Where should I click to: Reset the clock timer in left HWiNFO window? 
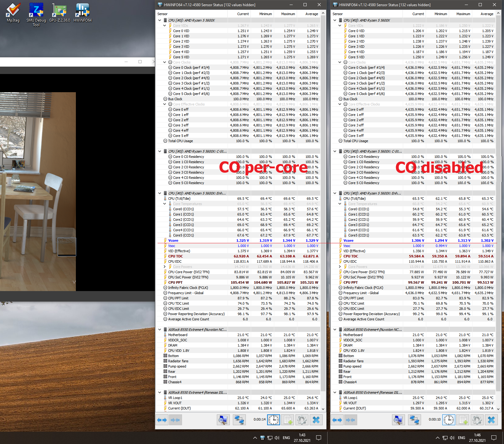[x=274, y=420]
